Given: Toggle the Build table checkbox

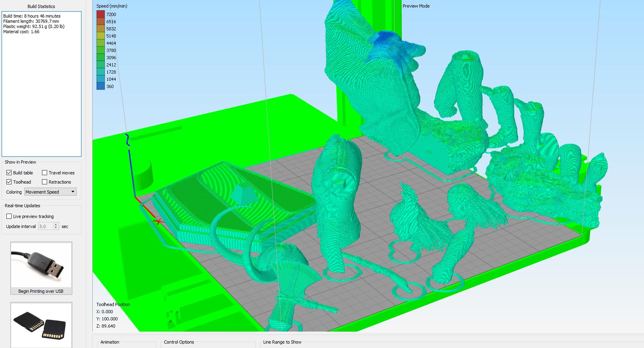Looking at the screenshot, I should tap(9, 173).
